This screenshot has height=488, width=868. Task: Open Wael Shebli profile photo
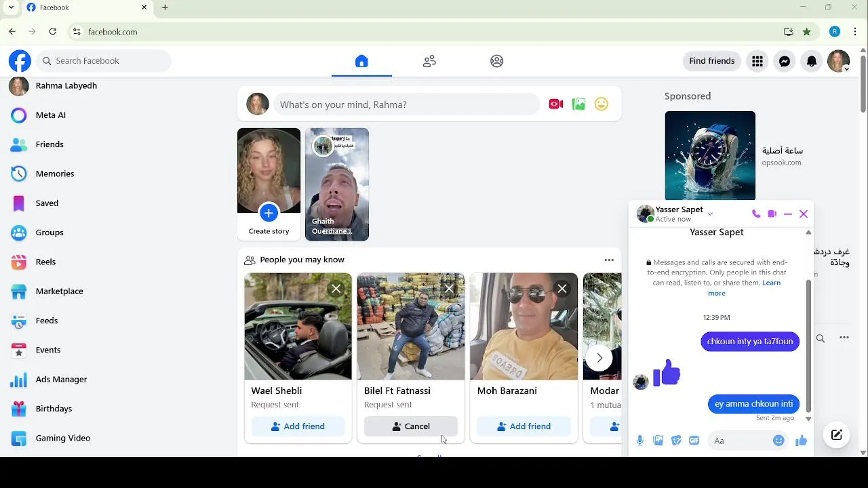[x=298, y=327]
